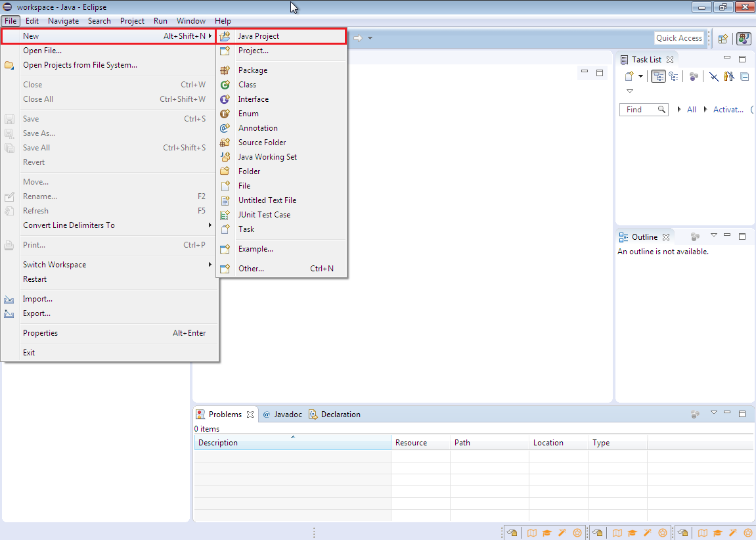The width and height of the screenshot is (756, 540).
Task: Select Task in the New submenu
Action: [282, 229]
